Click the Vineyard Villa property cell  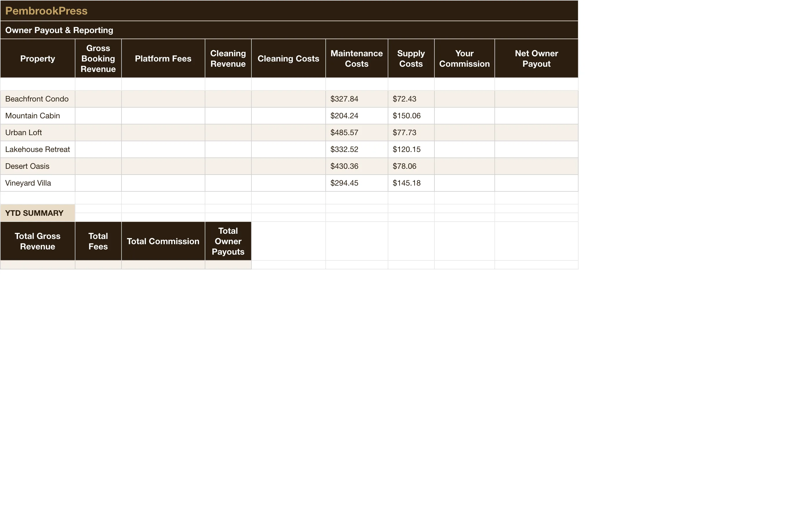point(38,183)
